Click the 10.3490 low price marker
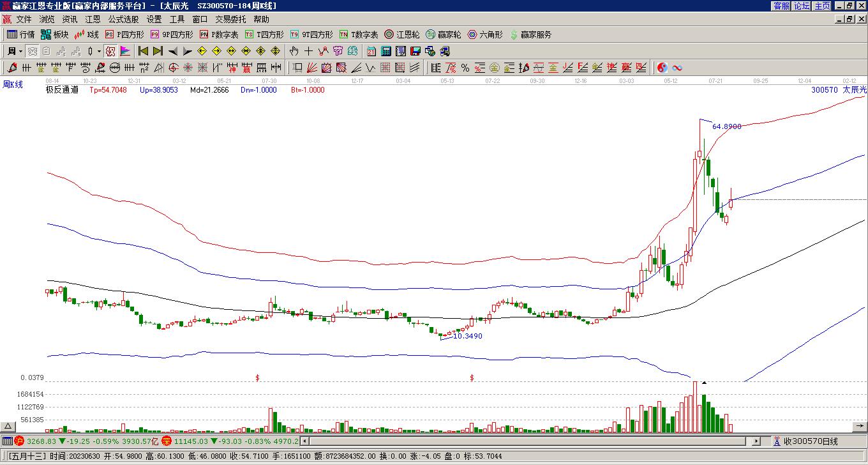 pyautogui.click(x=467, y=336)
